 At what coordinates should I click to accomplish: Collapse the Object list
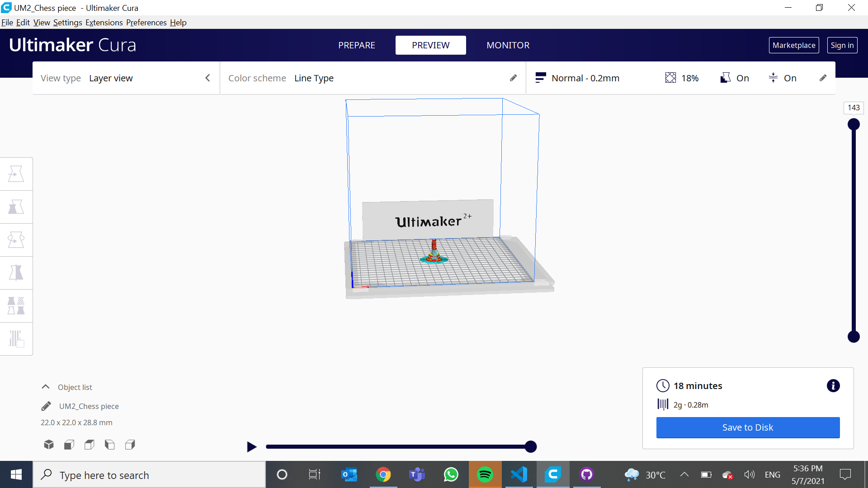[45, 387]
